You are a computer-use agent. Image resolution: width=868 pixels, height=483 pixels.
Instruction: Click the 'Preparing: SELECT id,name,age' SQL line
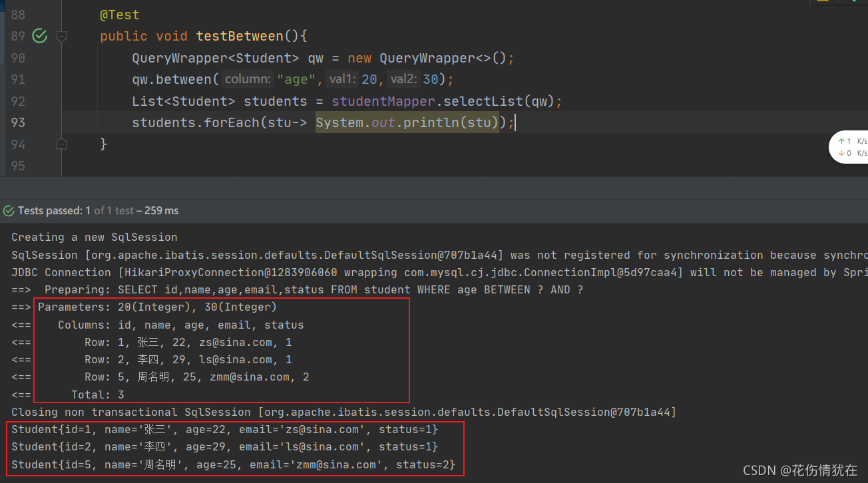[298, 290]
